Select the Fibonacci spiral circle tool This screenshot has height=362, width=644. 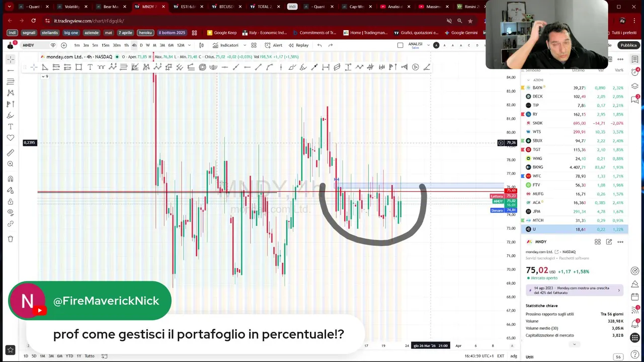[202, 67]
